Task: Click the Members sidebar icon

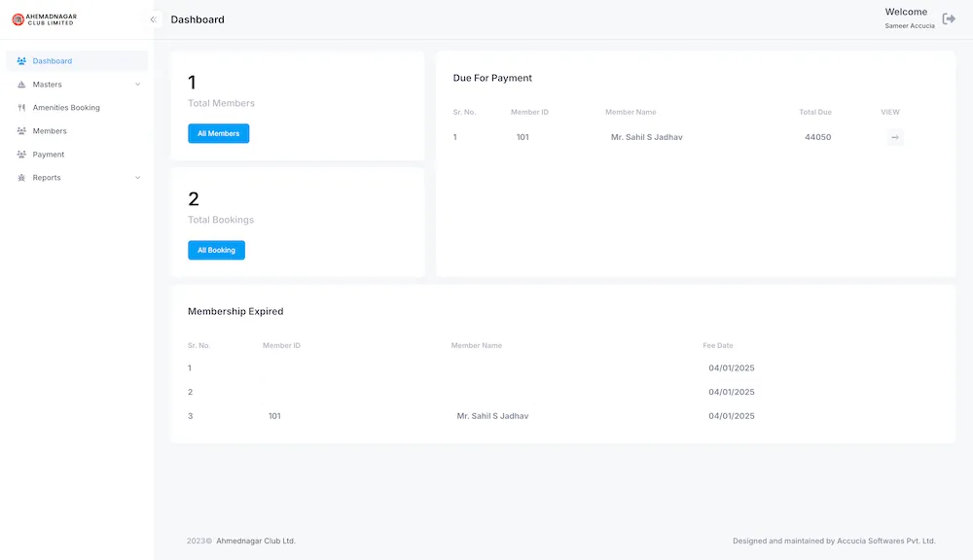Action: tap(20, 130)
